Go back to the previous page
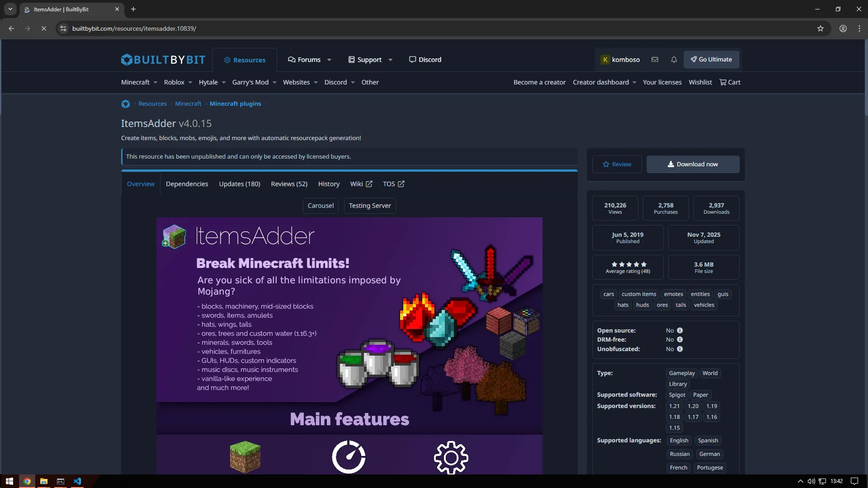This screenshot has width=868, height=488. coord(11,28)
